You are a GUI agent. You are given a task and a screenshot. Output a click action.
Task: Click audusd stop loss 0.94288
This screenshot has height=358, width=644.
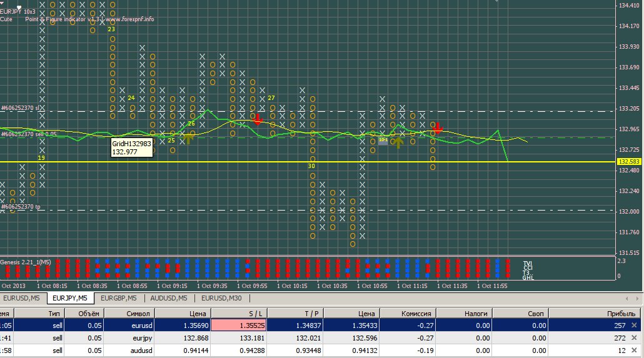[239, 351]
